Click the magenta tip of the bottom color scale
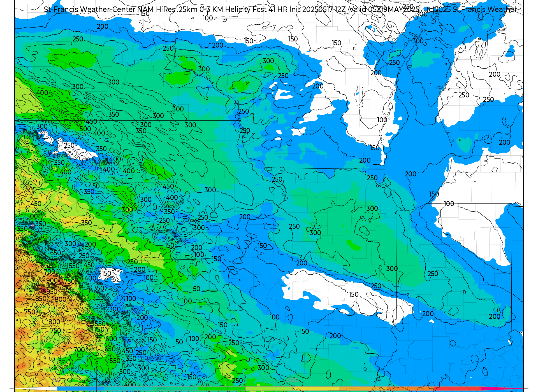The image size is (538, 392). (502, 389)
